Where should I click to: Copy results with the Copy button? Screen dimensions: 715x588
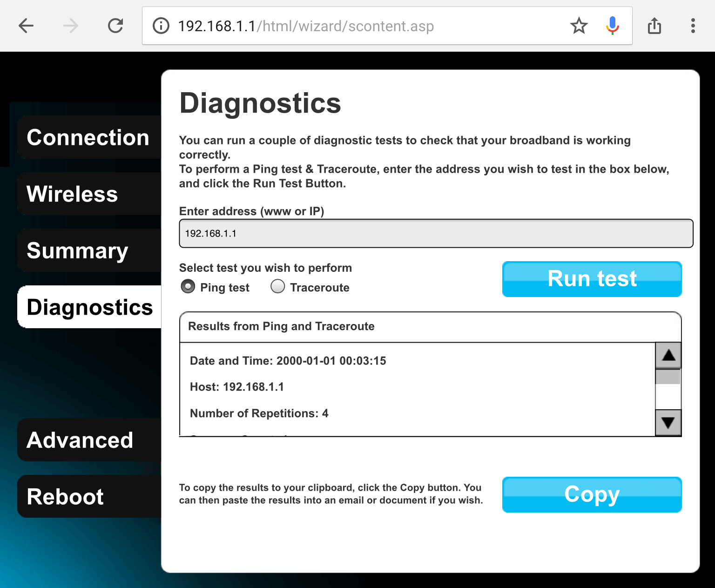(x=592, y=494)
